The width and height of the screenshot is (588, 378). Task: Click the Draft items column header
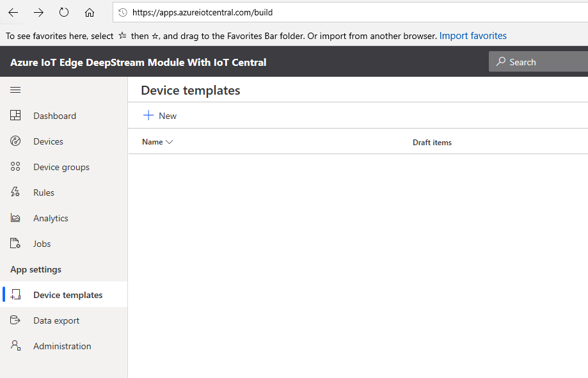click(x=432, y=143)
